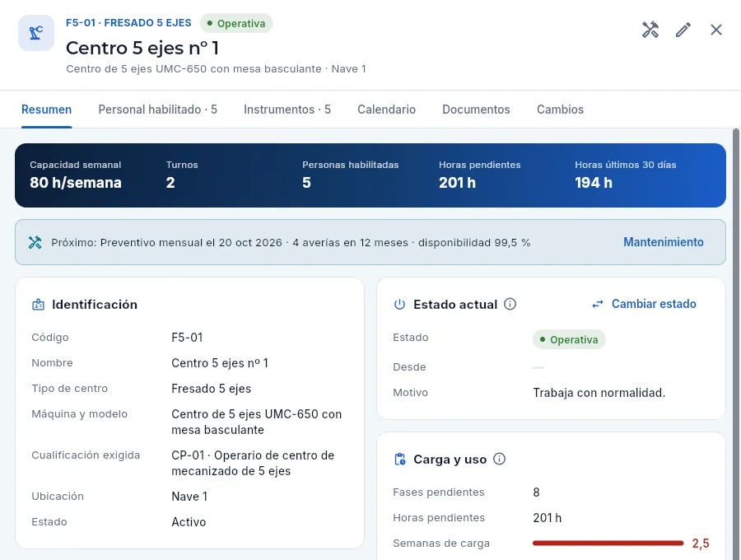Click the pencil edit icon
The image size is (741, 560).
[x=683, y=30]
